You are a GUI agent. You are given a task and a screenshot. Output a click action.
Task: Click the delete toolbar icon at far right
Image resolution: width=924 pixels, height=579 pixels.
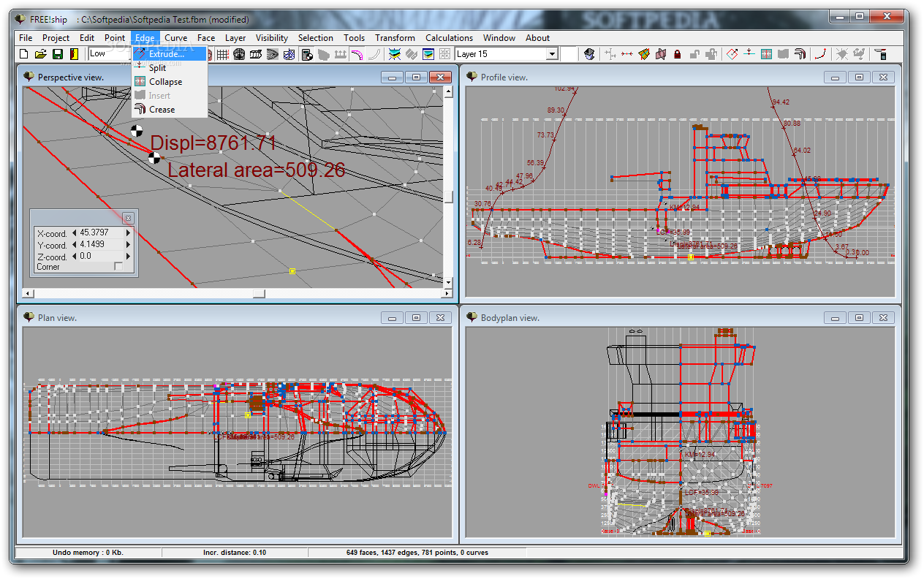(x=882, y=53)
